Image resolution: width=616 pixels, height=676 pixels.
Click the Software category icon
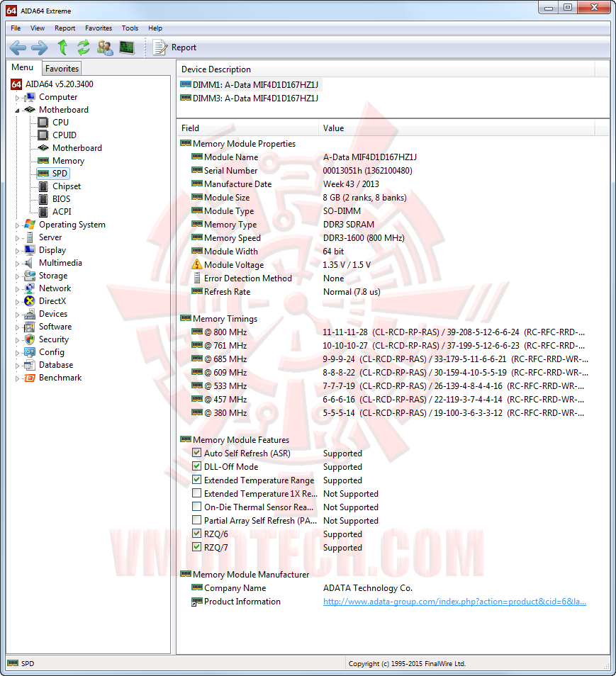[30, 327]
